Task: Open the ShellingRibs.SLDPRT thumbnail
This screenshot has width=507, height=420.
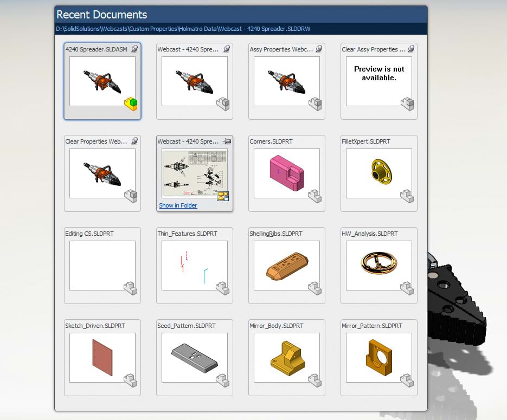Action: click(286, 266)
